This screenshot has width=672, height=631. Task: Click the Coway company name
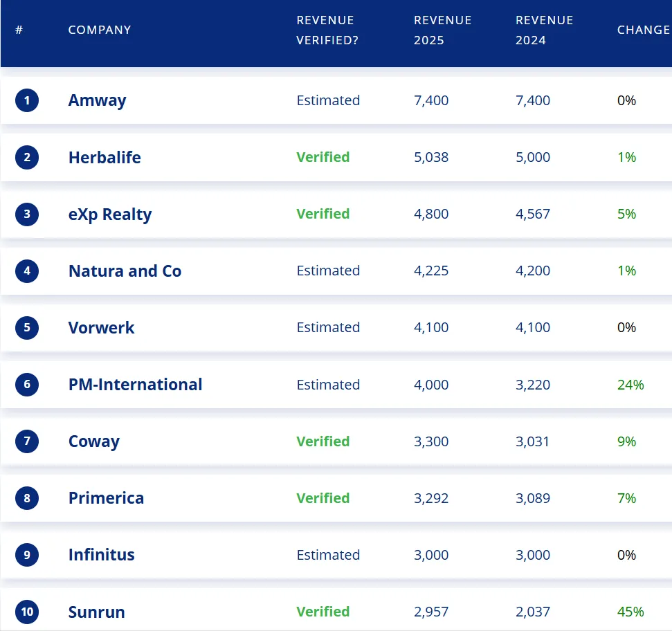(93, 441)
